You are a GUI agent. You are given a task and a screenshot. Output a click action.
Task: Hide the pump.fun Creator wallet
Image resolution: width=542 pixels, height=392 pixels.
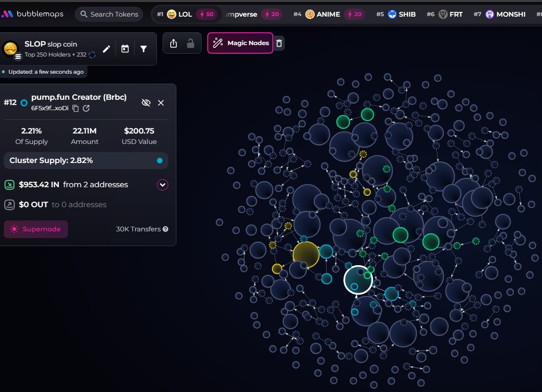click(x=146, y=103)
